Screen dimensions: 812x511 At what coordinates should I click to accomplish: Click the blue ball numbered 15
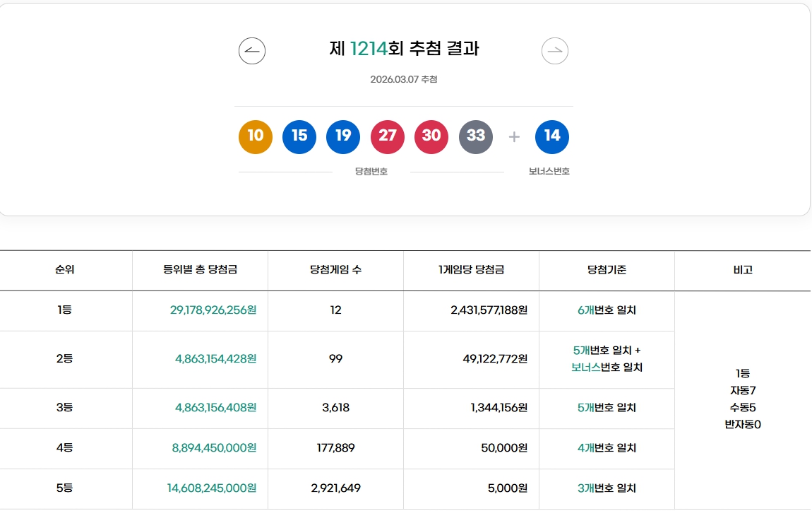click(299, 136)
